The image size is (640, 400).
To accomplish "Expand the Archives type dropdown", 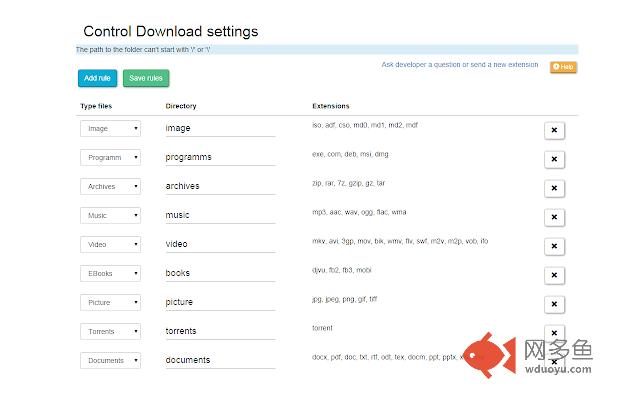I will pos(111,187).
